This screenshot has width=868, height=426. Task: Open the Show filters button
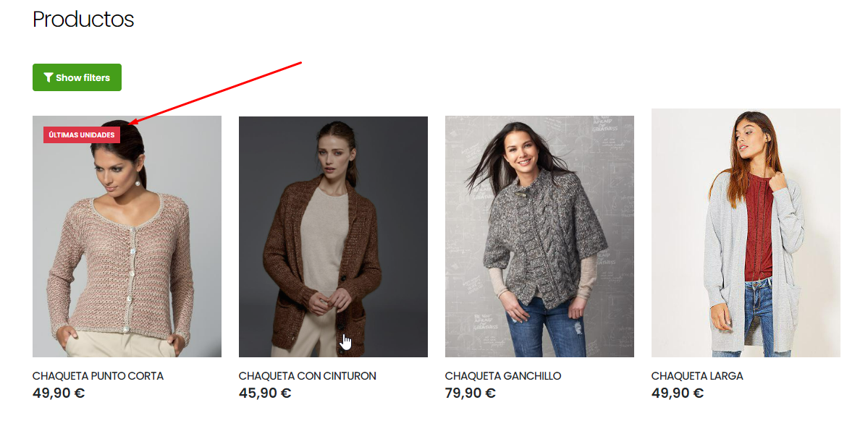77,77
